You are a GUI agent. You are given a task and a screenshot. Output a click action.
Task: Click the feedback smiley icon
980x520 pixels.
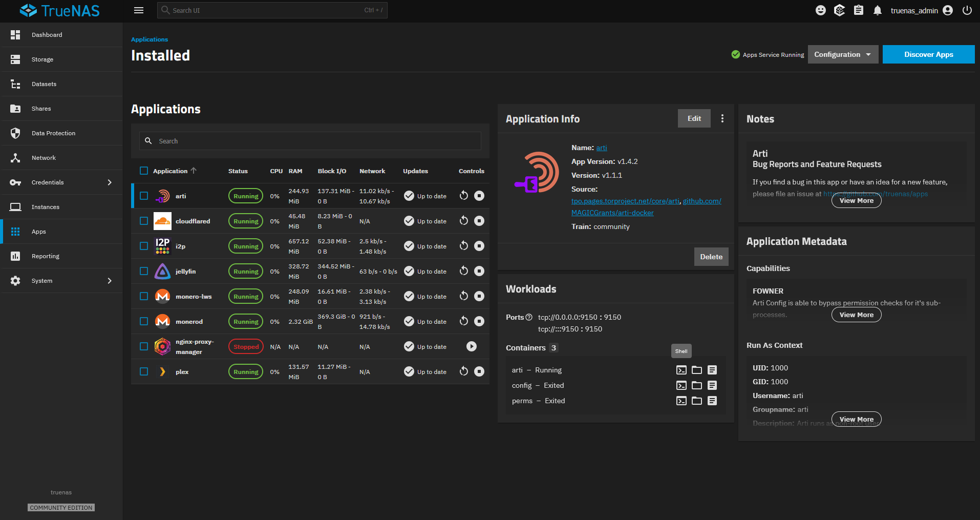point(820,10)
